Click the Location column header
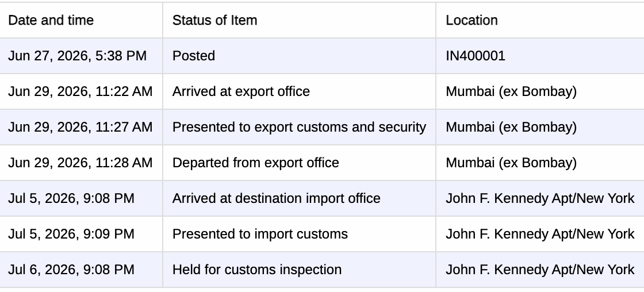The image size is (644, 292). (472, 20)
